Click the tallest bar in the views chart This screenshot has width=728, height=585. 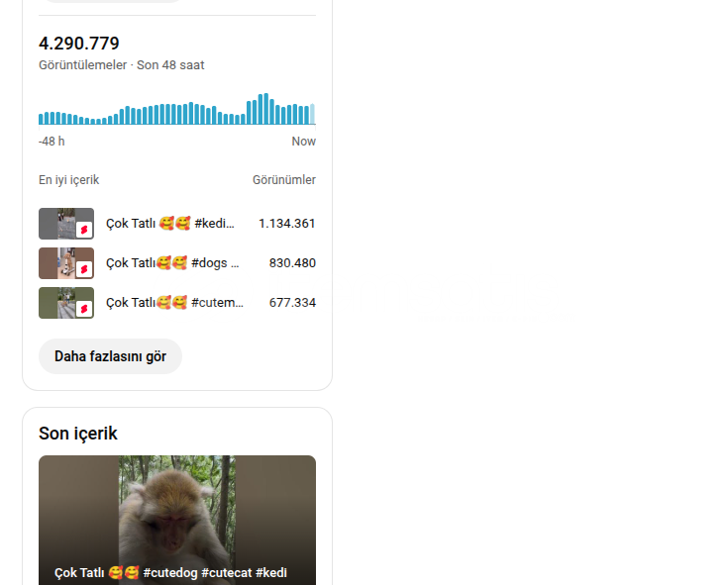[266, 109]
